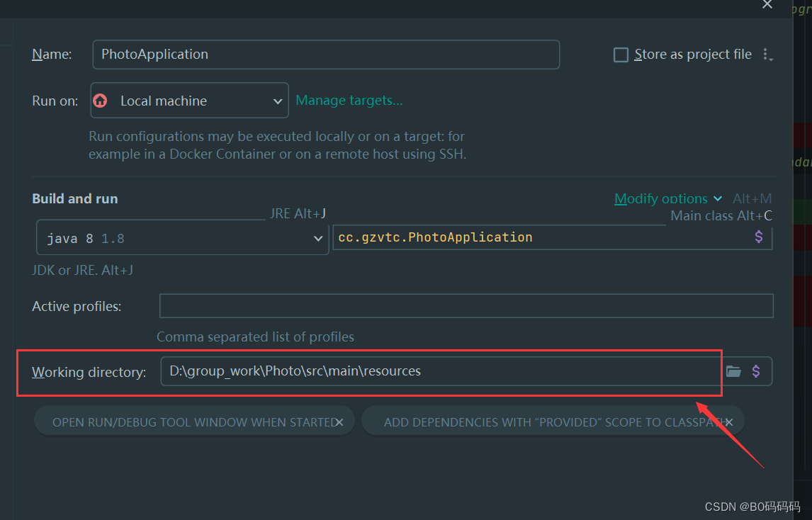Click the Manage targets link
This screenshot has height=520, width=812.
click(x=349, y=101)
